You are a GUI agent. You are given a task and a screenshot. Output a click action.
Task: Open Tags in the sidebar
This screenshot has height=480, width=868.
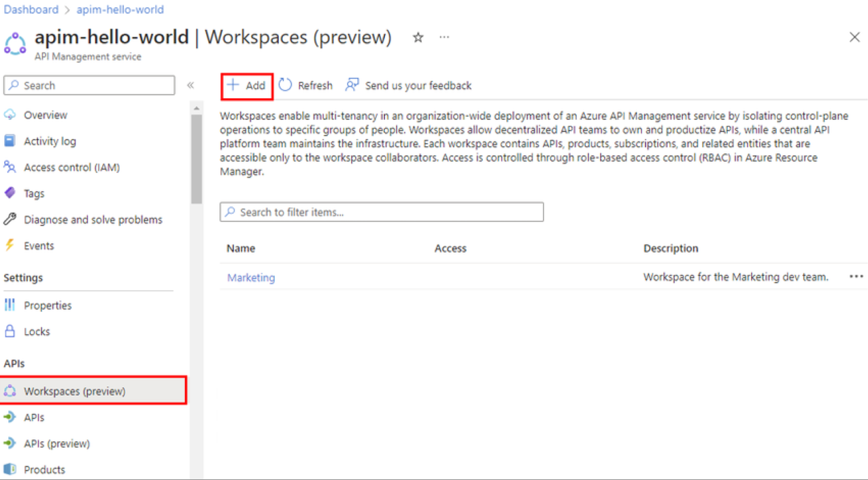tap(34, 193)
